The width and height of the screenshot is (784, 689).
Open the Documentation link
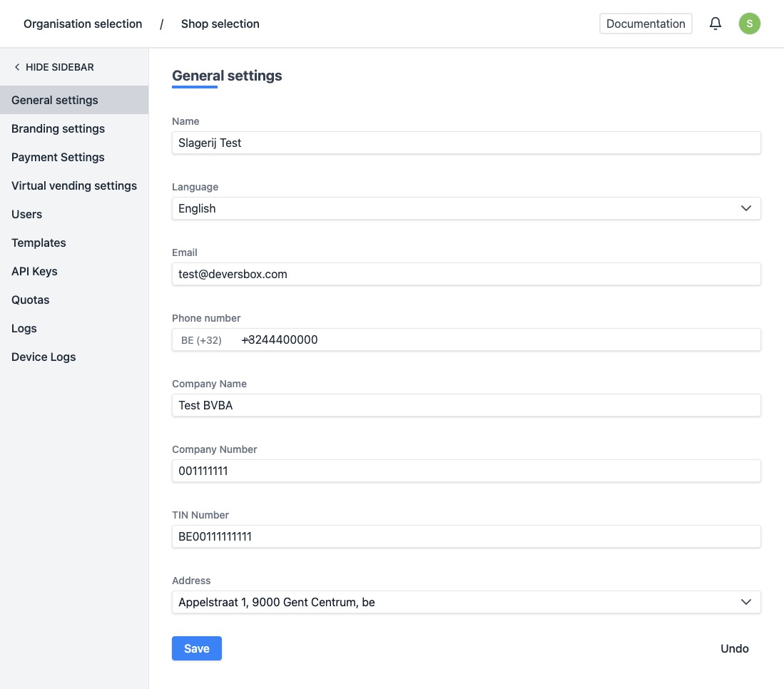pyautogui.click(x=645, y=24)
